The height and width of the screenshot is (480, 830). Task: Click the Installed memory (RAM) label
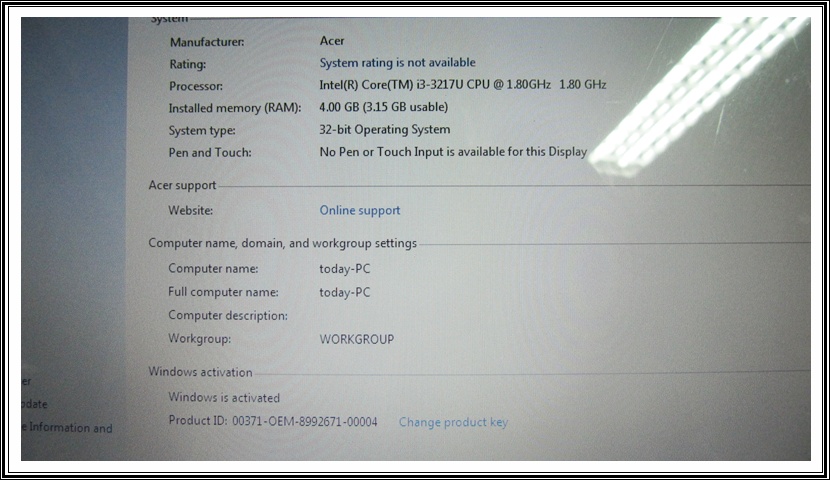(234, 108)
